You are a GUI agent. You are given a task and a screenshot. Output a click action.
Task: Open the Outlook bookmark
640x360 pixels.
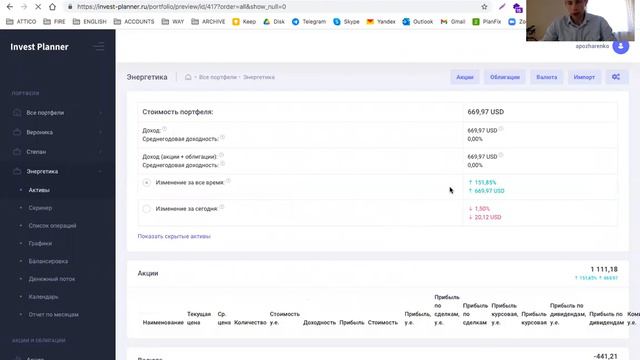(418, 22)
